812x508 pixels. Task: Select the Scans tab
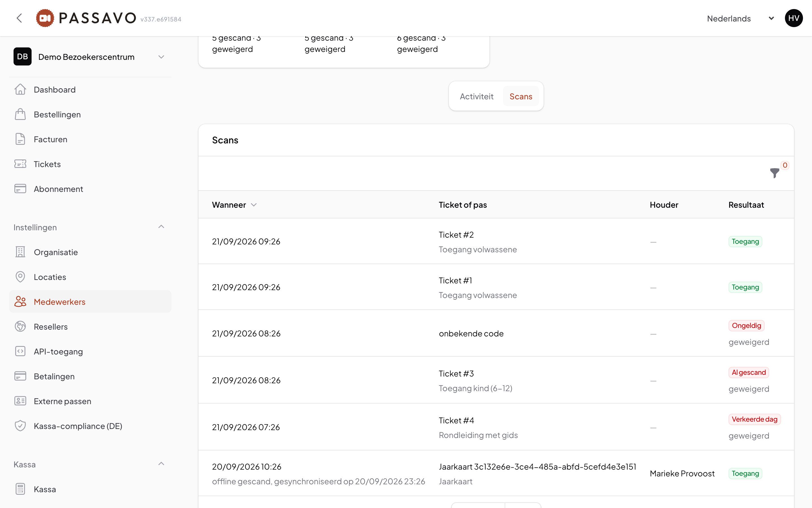521,97
